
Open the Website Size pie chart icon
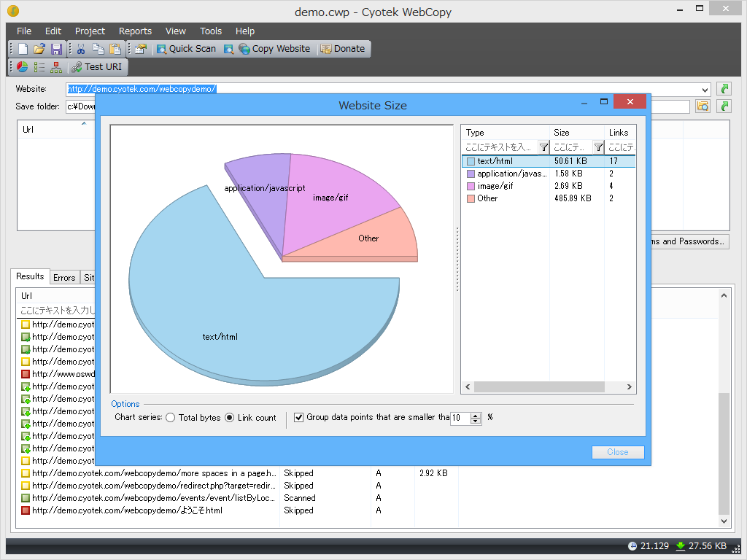22,67
